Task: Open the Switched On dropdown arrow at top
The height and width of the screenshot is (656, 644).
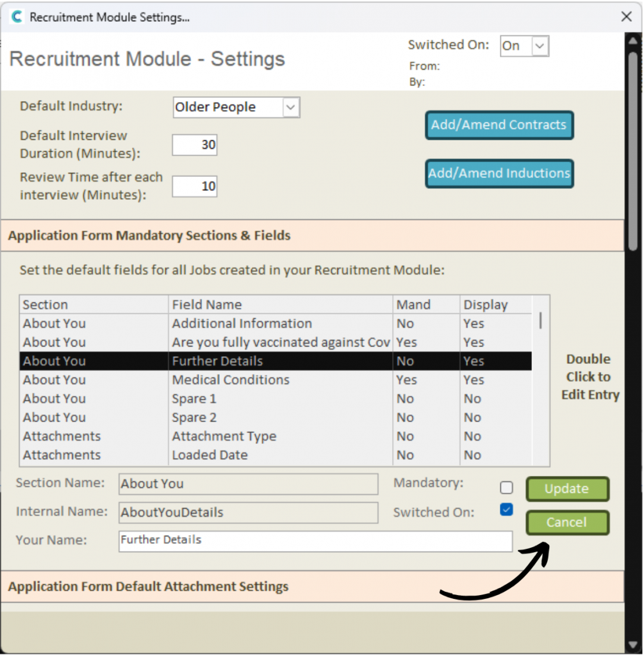Action: 540,45
